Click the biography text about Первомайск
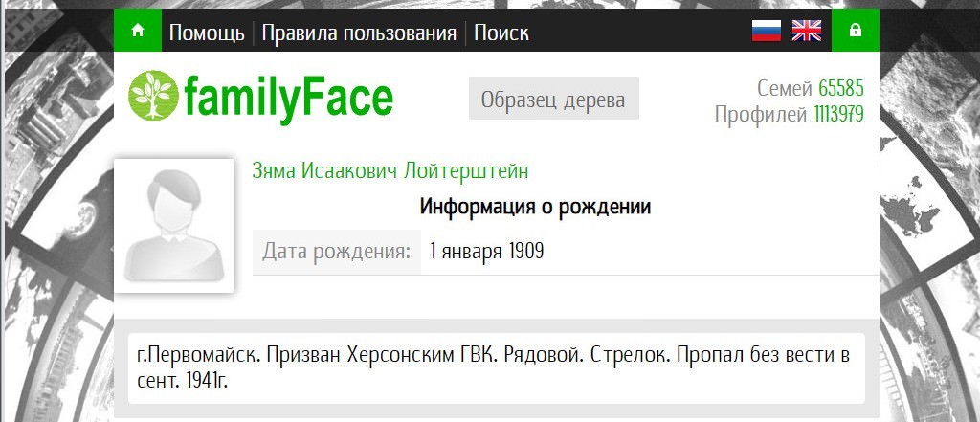 (x=495, y=368)
